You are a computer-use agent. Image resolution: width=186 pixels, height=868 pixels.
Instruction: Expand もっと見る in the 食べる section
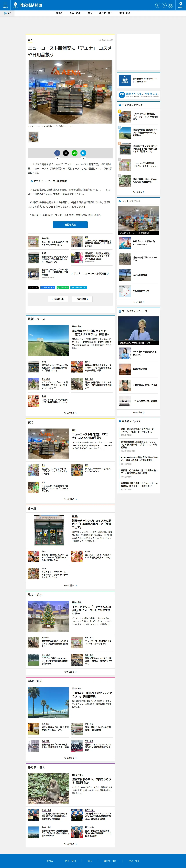(x=70, y=586)
